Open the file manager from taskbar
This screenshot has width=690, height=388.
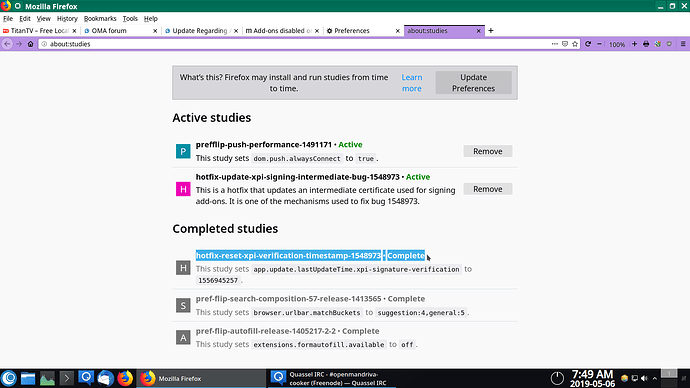coord(28,379)
